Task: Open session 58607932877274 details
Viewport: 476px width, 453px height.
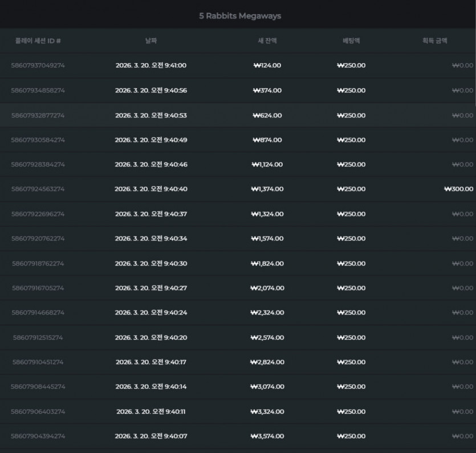Action: [38, 115]
